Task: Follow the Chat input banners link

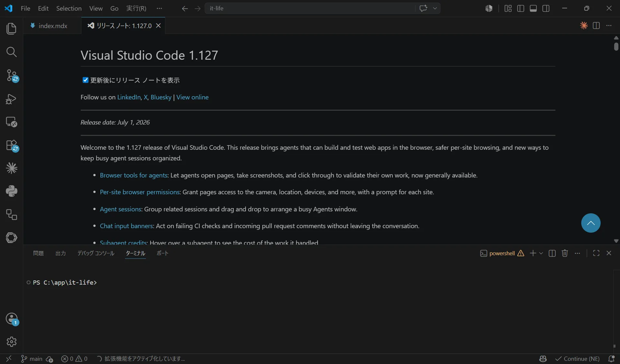Action: pyautogui.click(x=126, y=226)
